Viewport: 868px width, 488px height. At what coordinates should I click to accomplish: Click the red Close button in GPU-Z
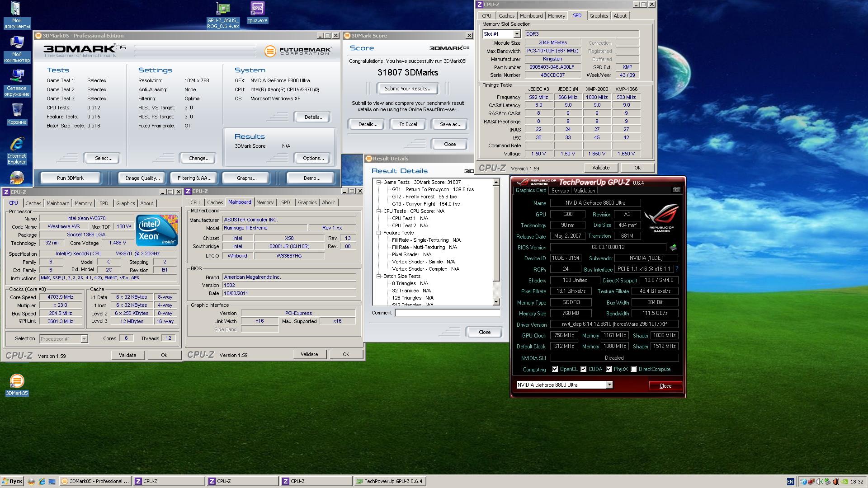click(x=665, y=385)
